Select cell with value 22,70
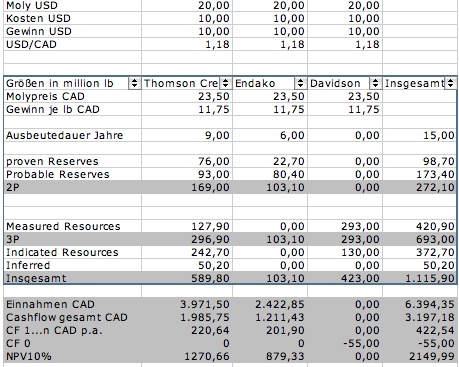This screenshot has width=459, height=367. click(270, 161)
